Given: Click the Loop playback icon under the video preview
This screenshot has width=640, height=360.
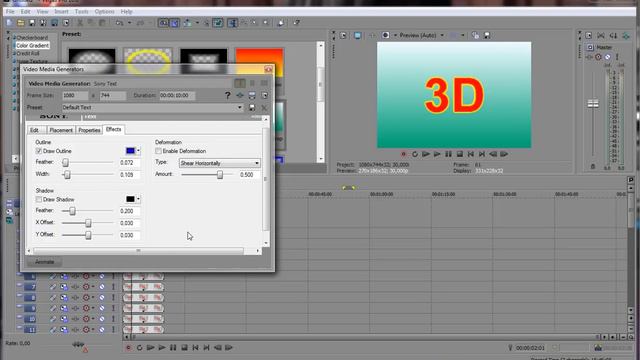Looking at the screenshot, I should point(415,154).
